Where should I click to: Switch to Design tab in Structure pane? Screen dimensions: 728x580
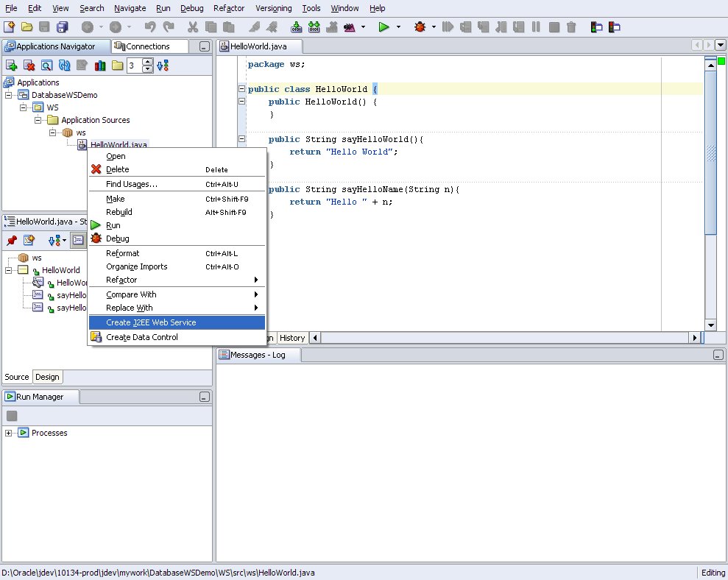(47, 377)
